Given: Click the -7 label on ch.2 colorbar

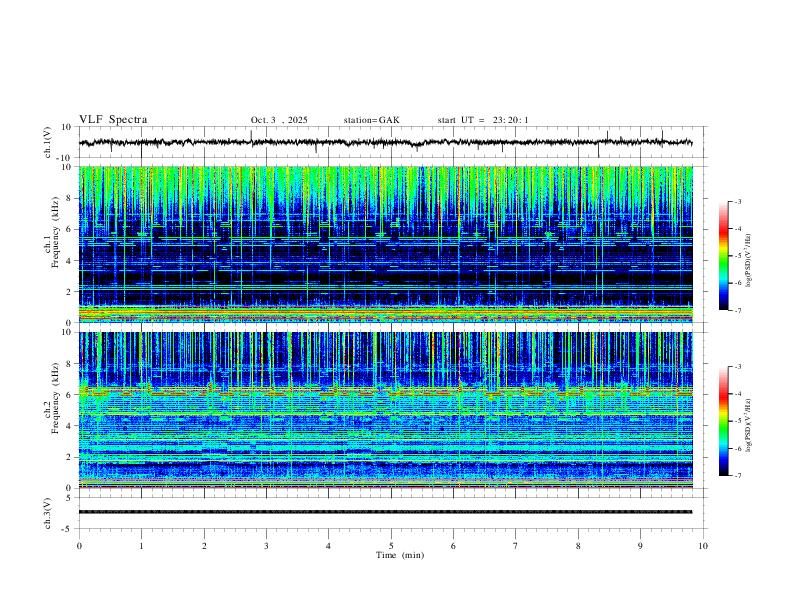Looking at the screenshot, I should pos(738,475).
